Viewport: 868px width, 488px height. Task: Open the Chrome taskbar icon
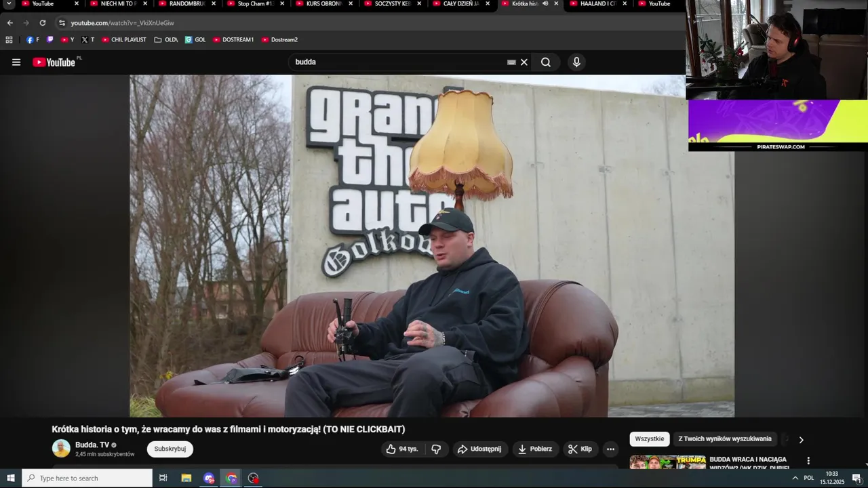pos(231,479)
